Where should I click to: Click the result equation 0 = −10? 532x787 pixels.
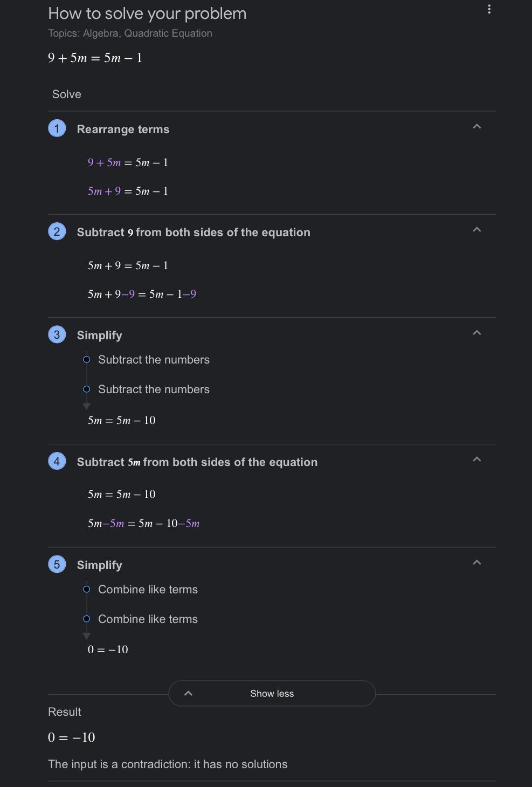pos(72,737)
